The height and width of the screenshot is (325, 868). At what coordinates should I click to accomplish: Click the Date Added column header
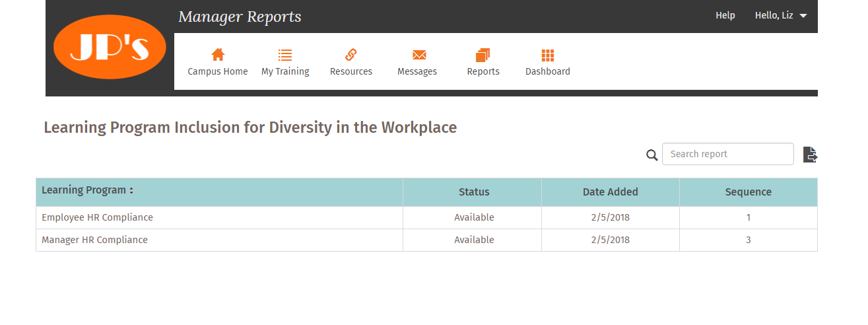click(x=611, y=192)
